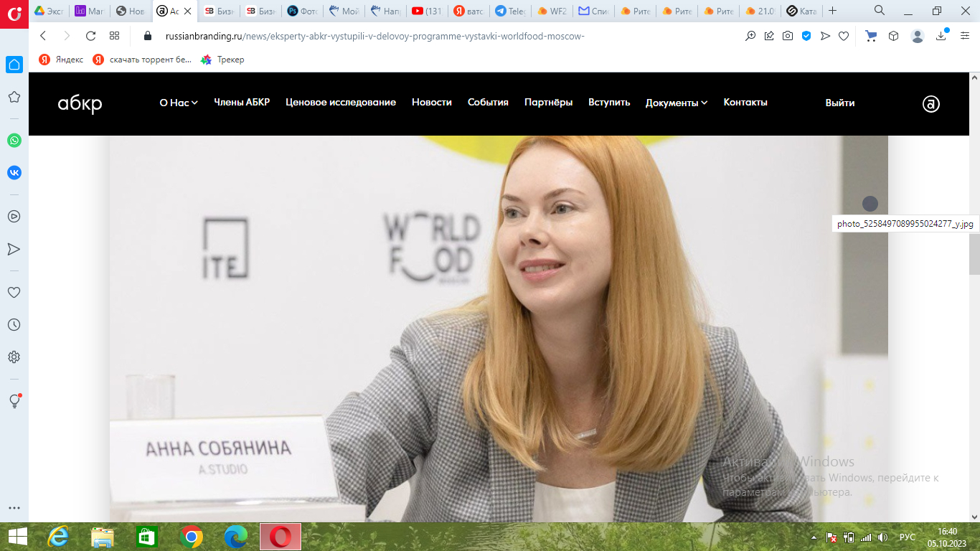The image size is (980, 551).
Task: Open the speed dial grid icon
Action: 115,36
